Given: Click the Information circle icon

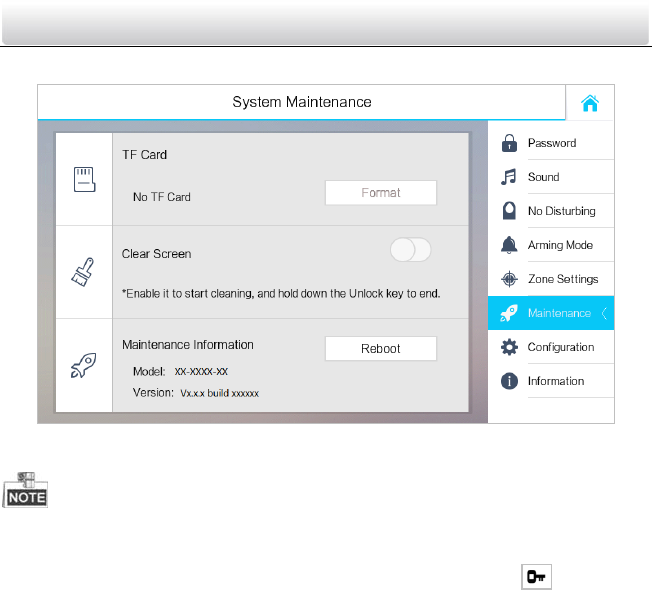Looking at the screenshot, I should click(509, 381).
